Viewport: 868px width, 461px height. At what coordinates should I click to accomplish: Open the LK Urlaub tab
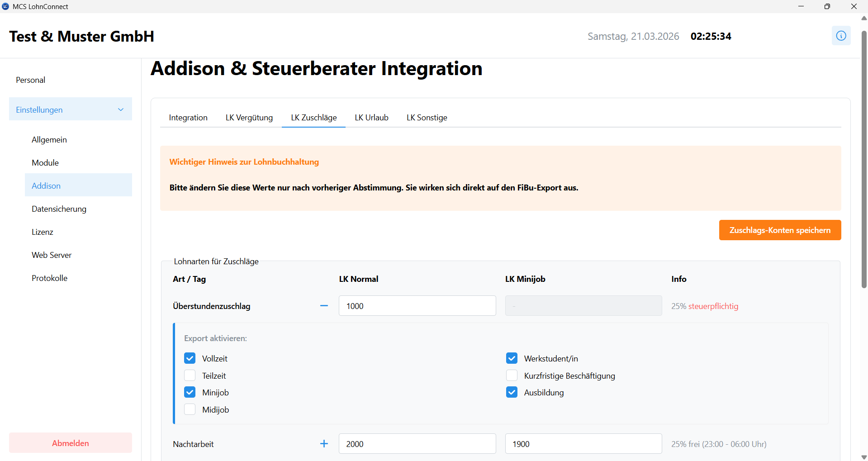coord(371,118)
